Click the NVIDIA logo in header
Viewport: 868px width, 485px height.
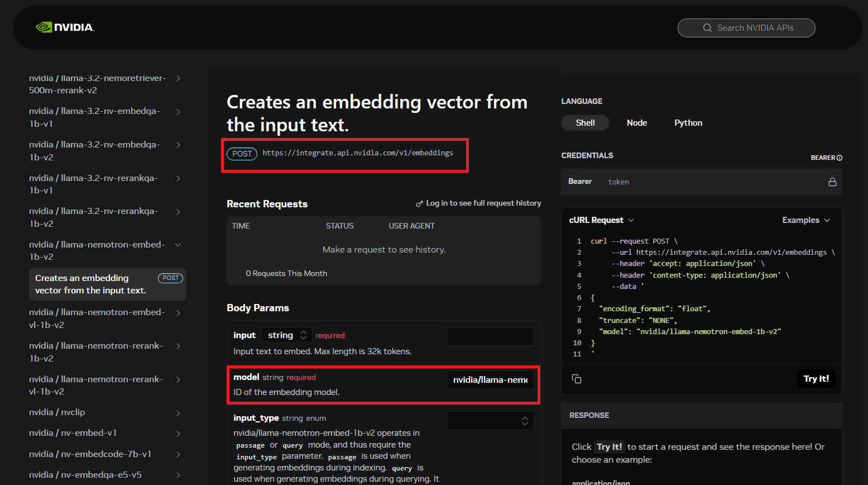[65, 27]
